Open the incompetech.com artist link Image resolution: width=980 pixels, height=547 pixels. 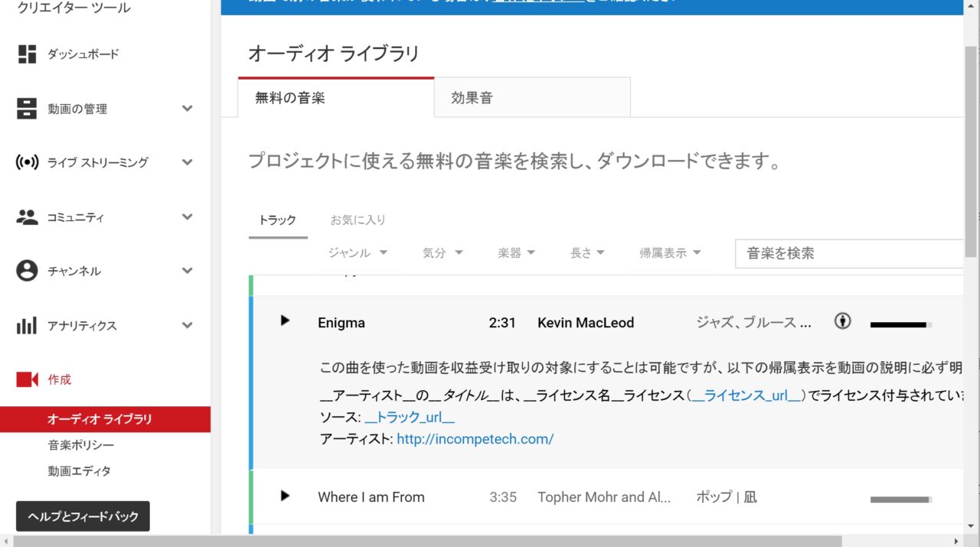coord(475,439)
